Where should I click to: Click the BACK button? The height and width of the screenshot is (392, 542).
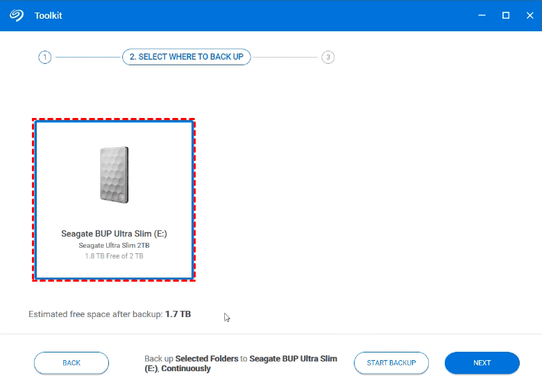click(71, 363)
